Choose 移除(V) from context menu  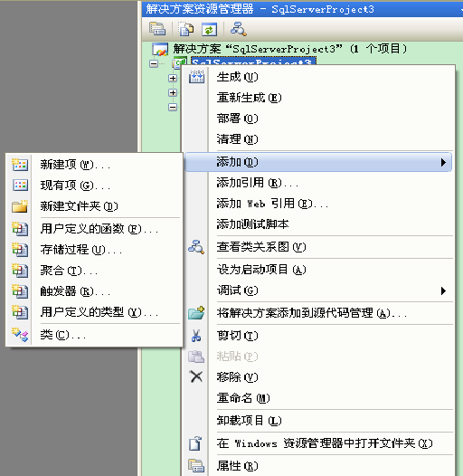coord(318,377)
